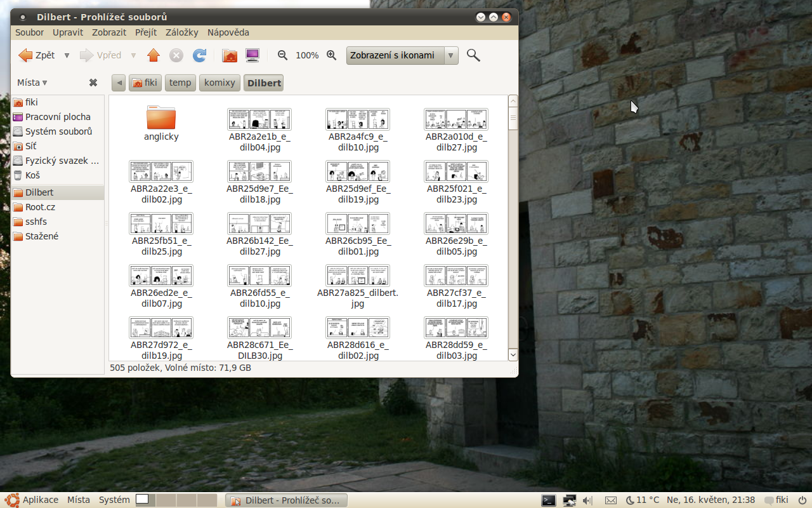Select thumbnail ABR2a4fc9_e_dilb10.jpg
This screenshot has width=812, height=508.
tap(358, 119)
